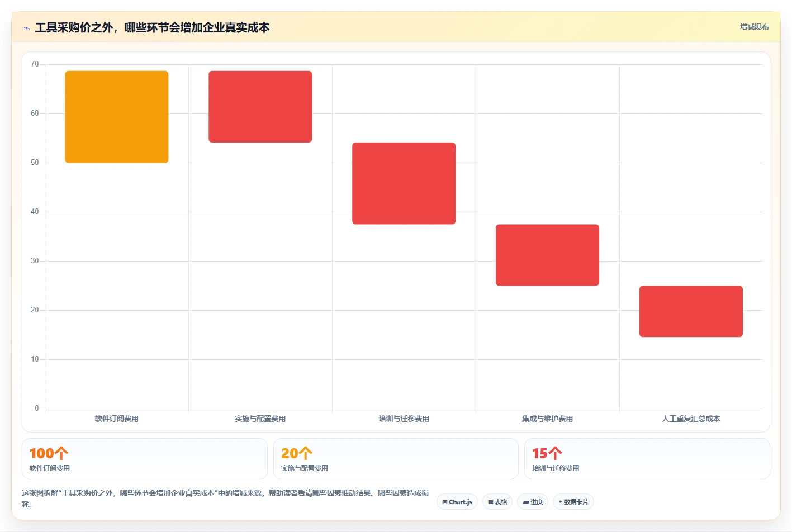
Task: Click the 表格 tag
Action: [497, 502]
